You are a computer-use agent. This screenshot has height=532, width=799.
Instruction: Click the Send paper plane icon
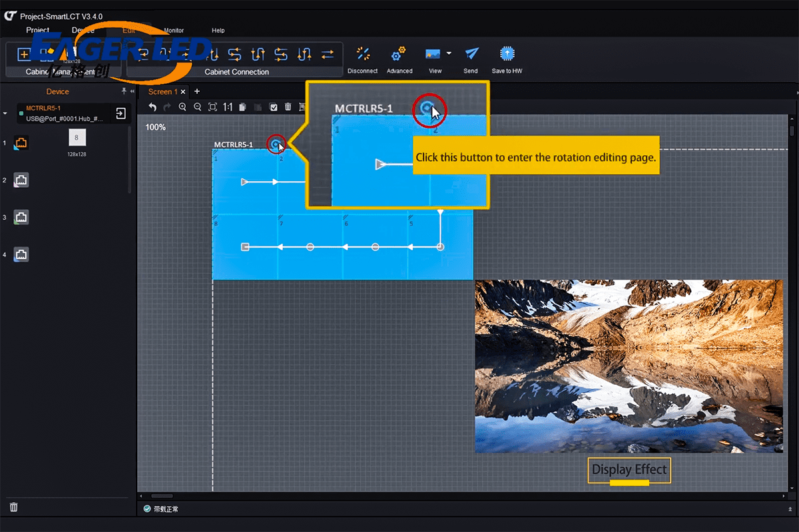point(471,54)
